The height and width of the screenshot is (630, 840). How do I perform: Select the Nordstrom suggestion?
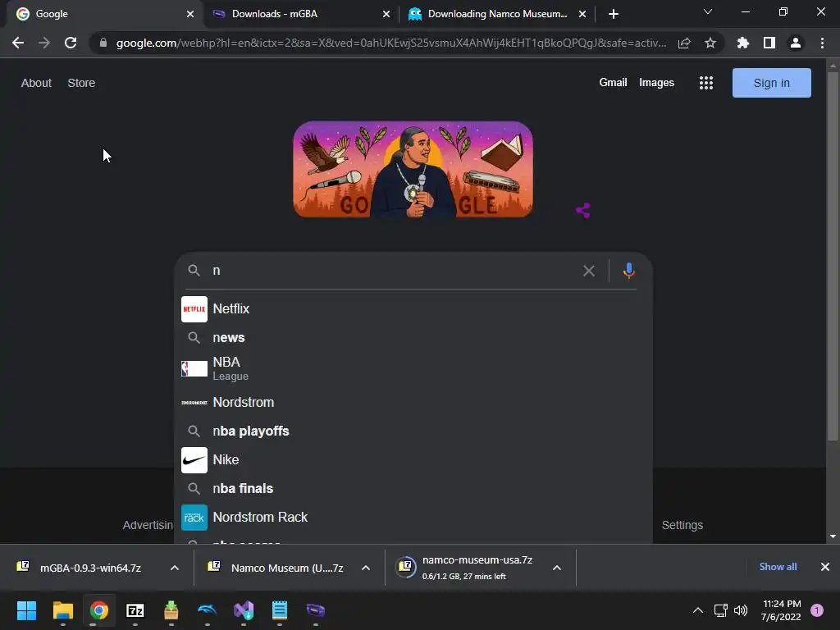click(413, 402)
